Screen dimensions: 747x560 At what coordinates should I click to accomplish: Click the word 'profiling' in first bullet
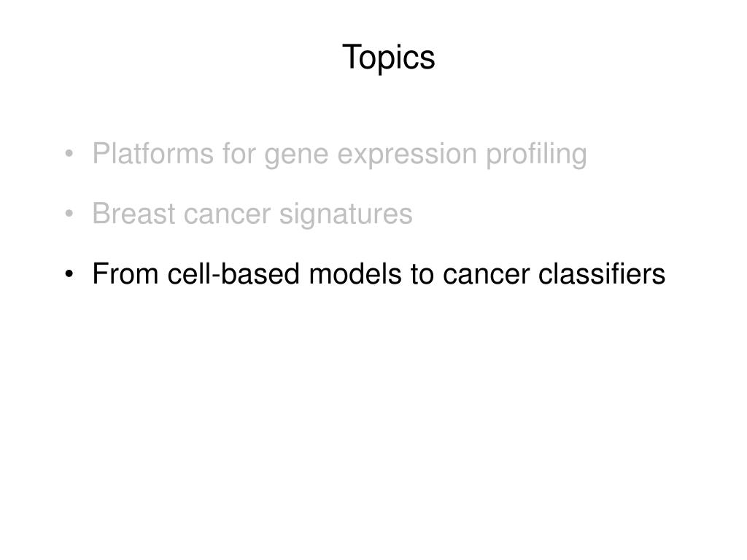[536, 155]
